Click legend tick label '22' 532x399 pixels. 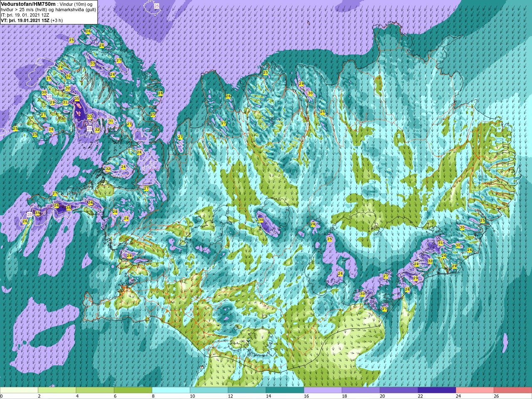(x=420, y=396)
